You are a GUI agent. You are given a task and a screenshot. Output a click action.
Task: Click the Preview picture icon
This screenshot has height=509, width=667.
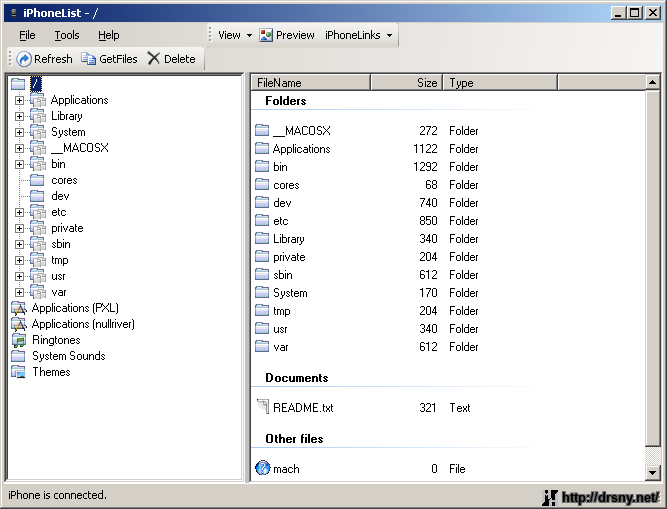[x=266, y=35]
